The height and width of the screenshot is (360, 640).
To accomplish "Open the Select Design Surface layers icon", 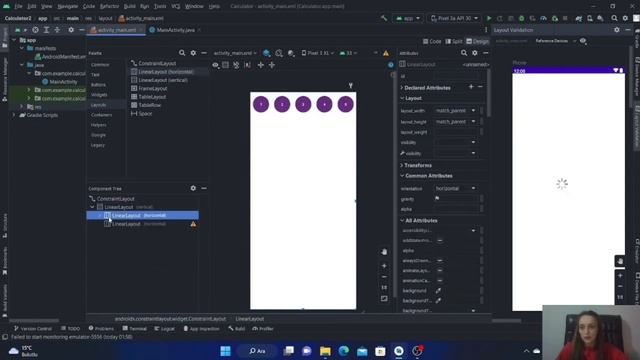I will pyautogui.click(x=267, y=53).
